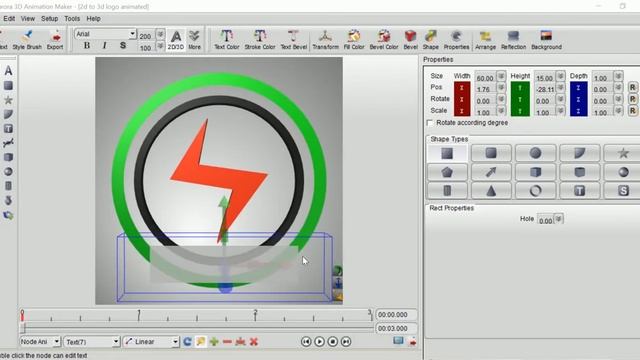This screenshot has width=640, height=360.
Task: Reset Rotate with its R button
Action: [x=632, y=99]
